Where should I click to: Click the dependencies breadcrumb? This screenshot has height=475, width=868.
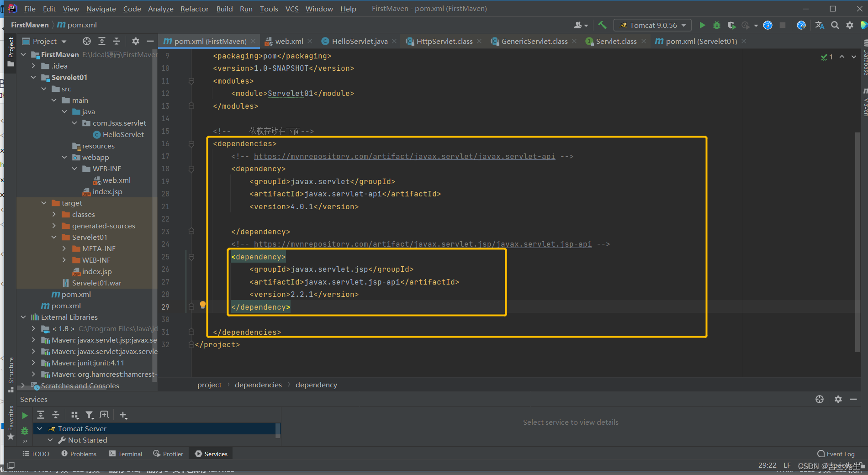click(x=258, y=385)
